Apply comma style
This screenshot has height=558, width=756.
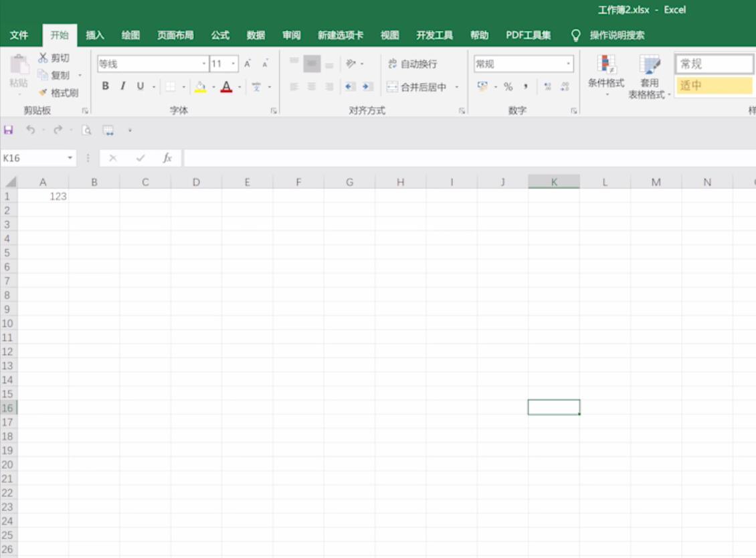526,86
